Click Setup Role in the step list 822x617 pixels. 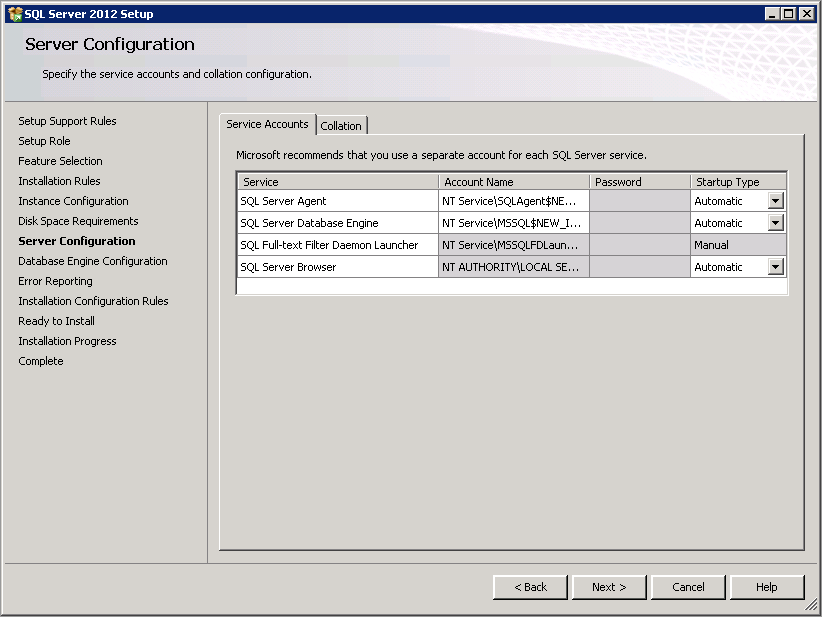tap(44, 141)
